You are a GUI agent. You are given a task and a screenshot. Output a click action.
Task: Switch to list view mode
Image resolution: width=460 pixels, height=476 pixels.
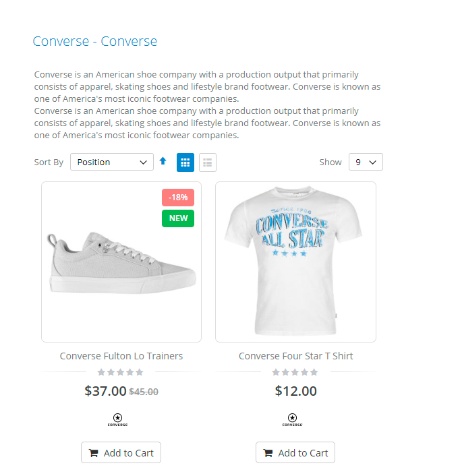[208, 162]
